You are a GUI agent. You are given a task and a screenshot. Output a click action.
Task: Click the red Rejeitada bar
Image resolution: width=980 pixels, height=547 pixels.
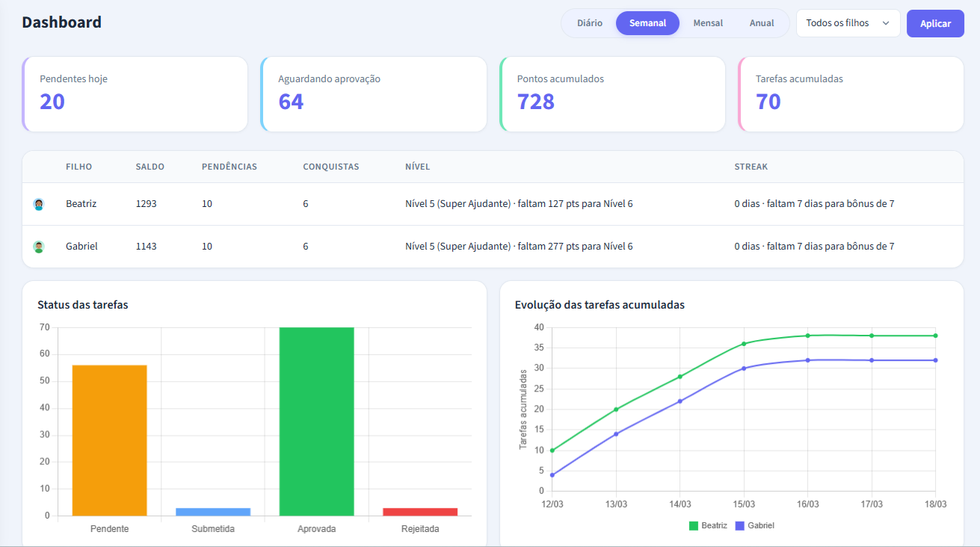pos(420,512)
